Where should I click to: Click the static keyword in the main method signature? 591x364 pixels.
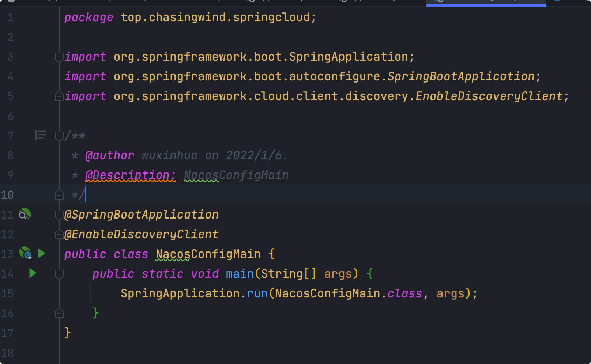point(163,274)
